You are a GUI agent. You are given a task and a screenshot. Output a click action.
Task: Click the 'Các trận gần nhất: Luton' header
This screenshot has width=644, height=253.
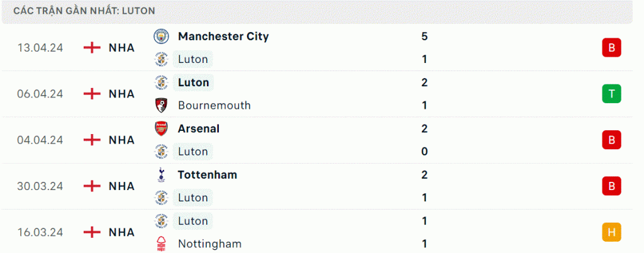[84, 11]
